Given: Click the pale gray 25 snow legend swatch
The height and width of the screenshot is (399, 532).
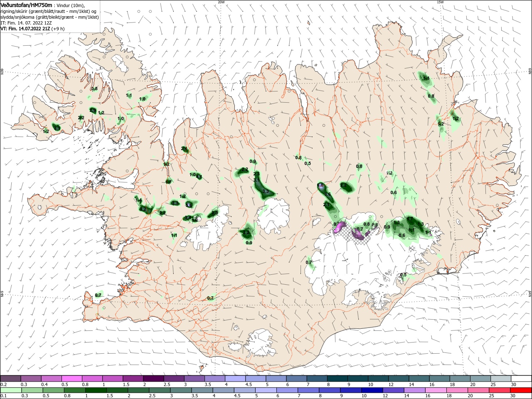Looking at the screenshot, I should pos(501,379).
